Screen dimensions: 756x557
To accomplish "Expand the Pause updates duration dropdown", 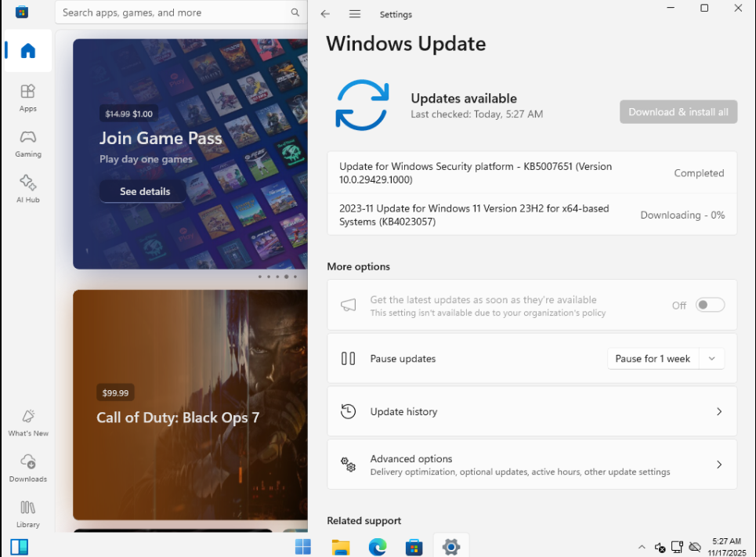I will coord(711,359).
